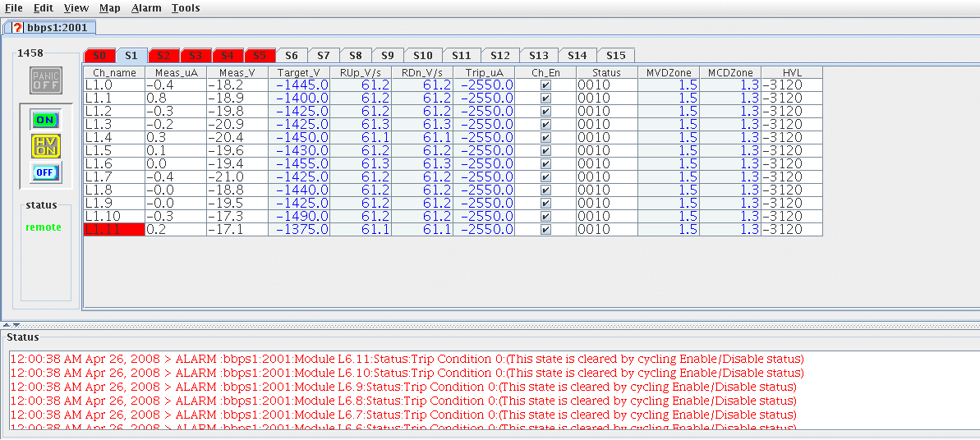This screenshot has height=440, width=980.
Task: Toggle Ch_En checkbox for channel L1.11
Action: click(x=545, y=229)
